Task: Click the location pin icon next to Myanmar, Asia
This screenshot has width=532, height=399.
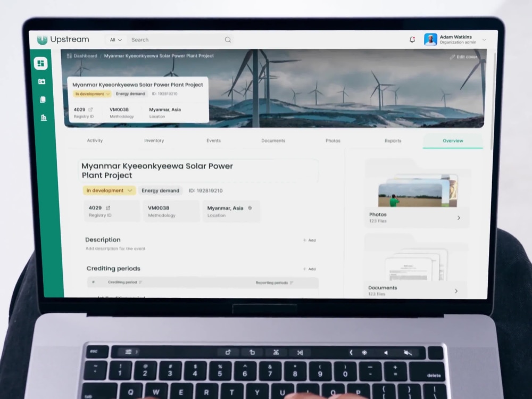Action: (250, 208)
